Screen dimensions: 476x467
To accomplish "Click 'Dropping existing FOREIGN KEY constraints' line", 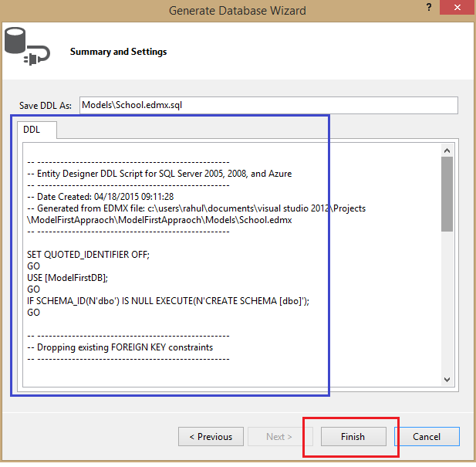I will click(120, 347).
